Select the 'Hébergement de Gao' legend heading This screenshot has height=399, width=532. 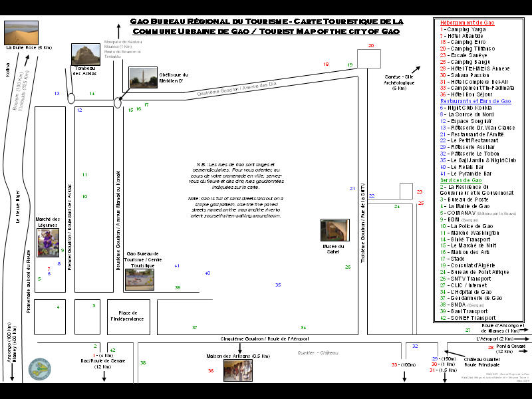467,23
